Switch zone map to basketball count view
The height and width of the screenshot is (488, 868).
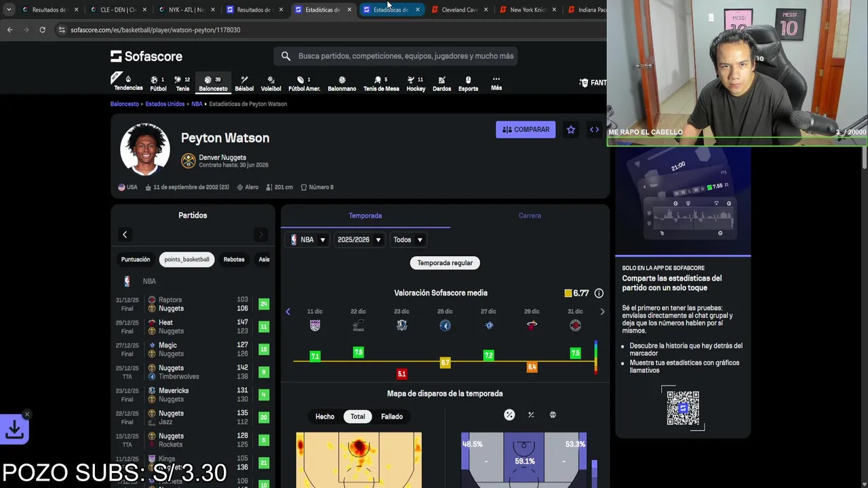point(553,415)
